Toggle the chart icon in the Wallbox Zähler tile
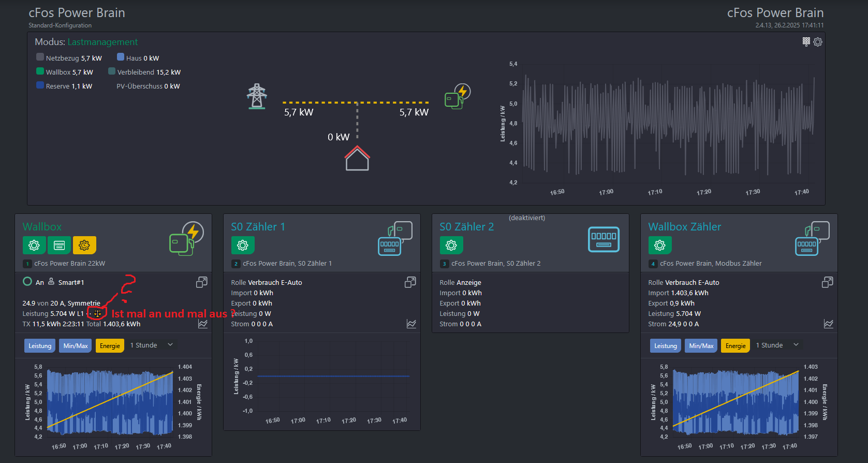This screenshot has width=868, height=463. [829, 324]
